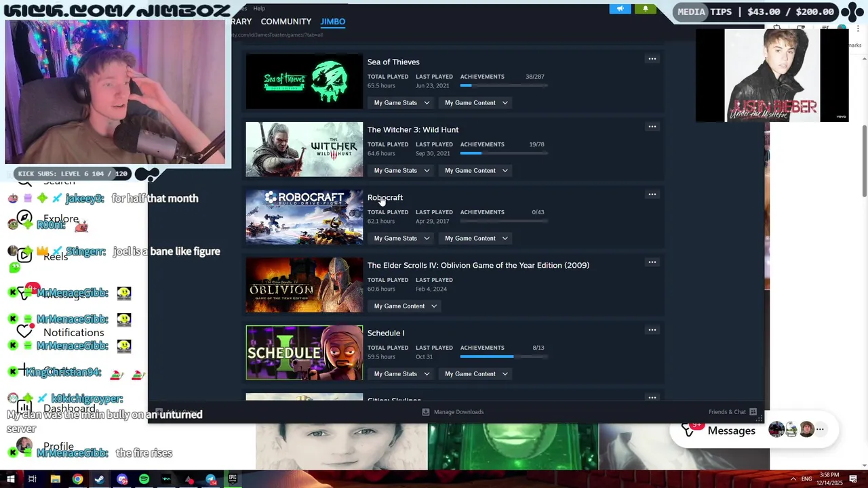Image resolution: width=868 pixels, height=488 pixels.
Task: Expand My Game Stats for The Witcher 3
Action: [401, 171]
